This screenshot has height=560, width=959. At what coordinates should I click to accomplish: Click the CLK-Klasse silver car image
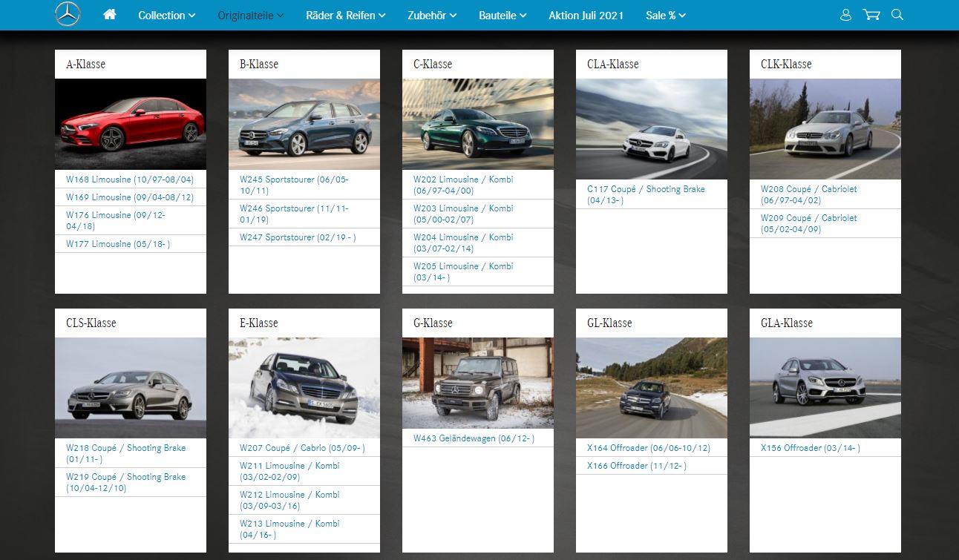click(825, 129)
